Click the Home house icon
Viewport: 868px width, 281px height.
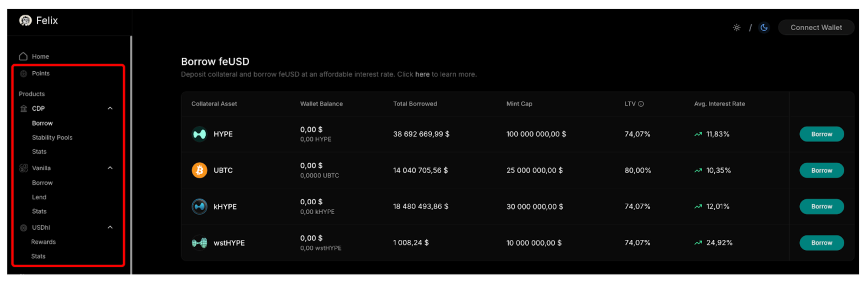pyautogui.click(x=23, y=56)
